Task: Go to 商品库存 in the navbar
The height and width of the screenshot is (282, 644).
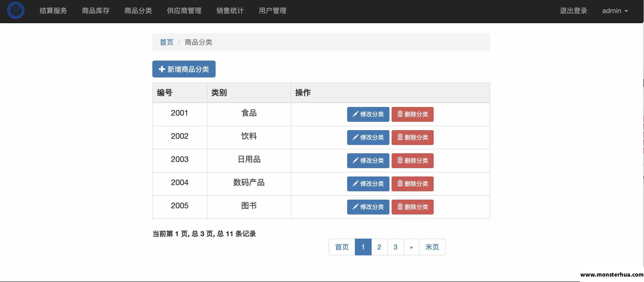Action: click(x=96, y=11)
